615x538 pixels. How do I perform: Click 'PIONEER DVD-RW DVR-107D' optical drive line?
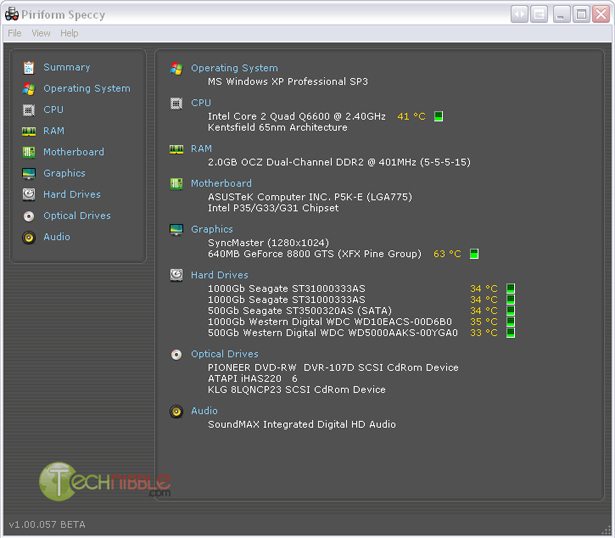pos(333,368)
